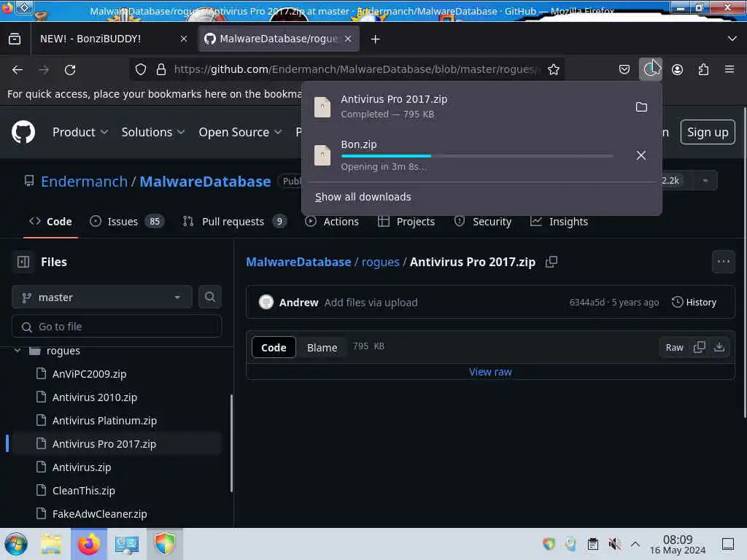The width and height of the screenshot is (747, 560).
Task: Open the MalwareDatabase repository title link
Action: [x=205, y=182]
